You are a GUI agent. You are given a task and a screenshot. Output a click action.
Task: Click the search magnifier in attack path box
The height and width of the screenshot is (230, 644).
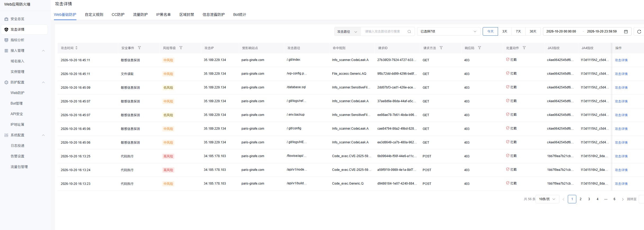click(409, 32)
